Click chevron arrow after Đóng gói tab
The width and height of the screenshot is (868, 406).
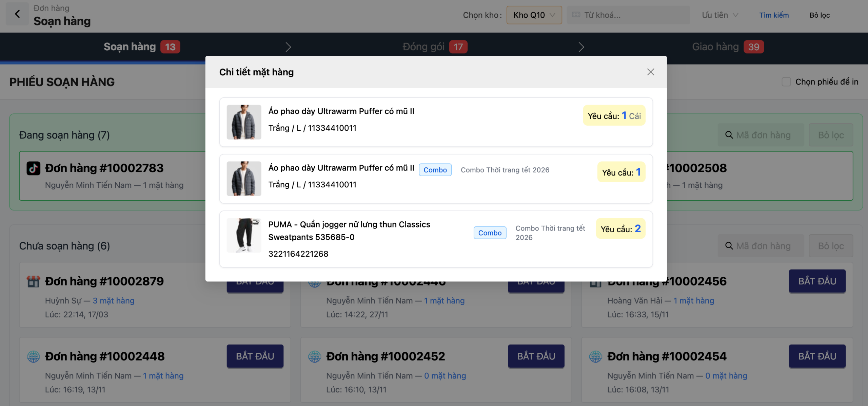click(x=581, y=47)
